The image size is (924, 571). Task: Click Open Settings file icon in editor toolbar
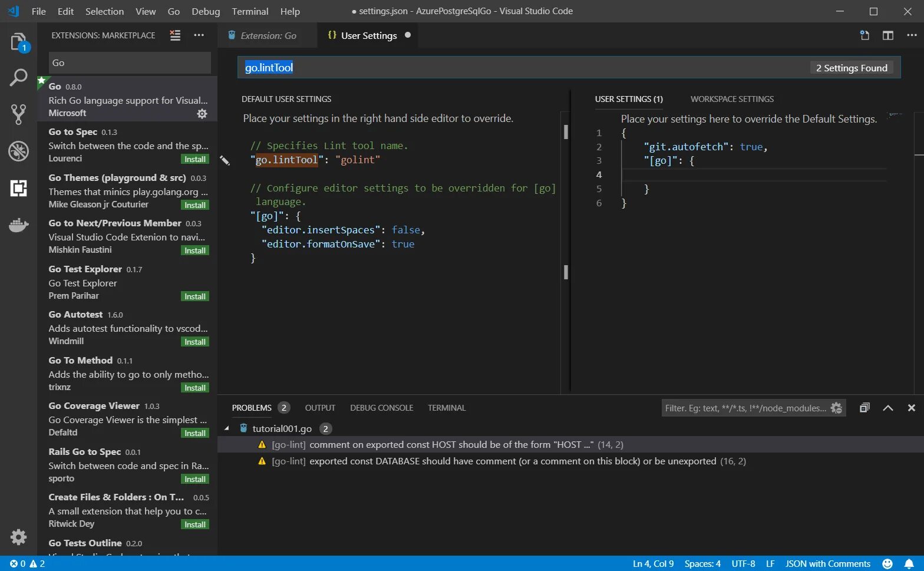pyautogui.click(x=864, y=35)
